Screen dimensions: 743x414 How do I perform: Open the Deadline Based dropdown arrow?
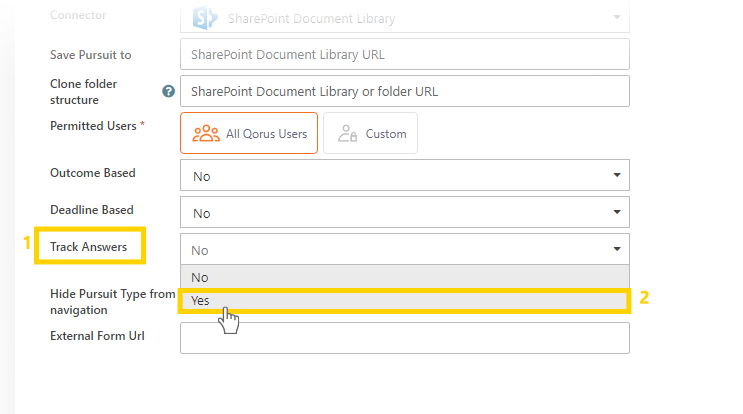click(616, 212)
